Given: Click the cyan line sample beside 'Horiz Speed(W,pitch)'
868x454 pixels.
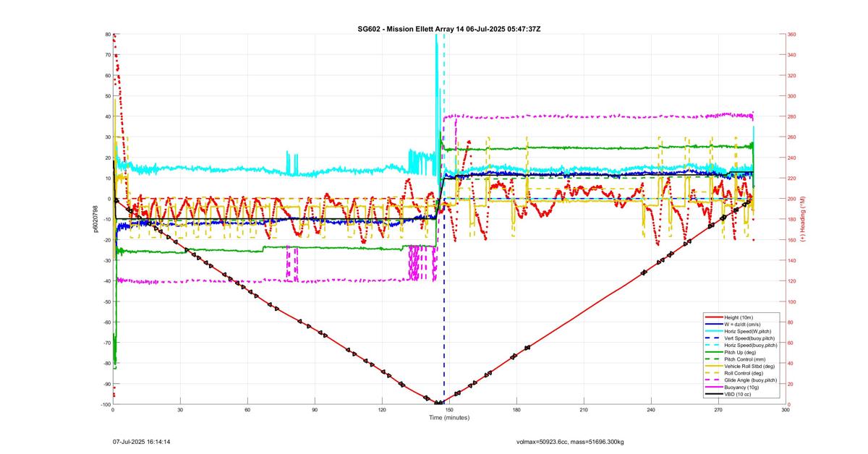Looking at the screenshot, I should pos(714,331).
